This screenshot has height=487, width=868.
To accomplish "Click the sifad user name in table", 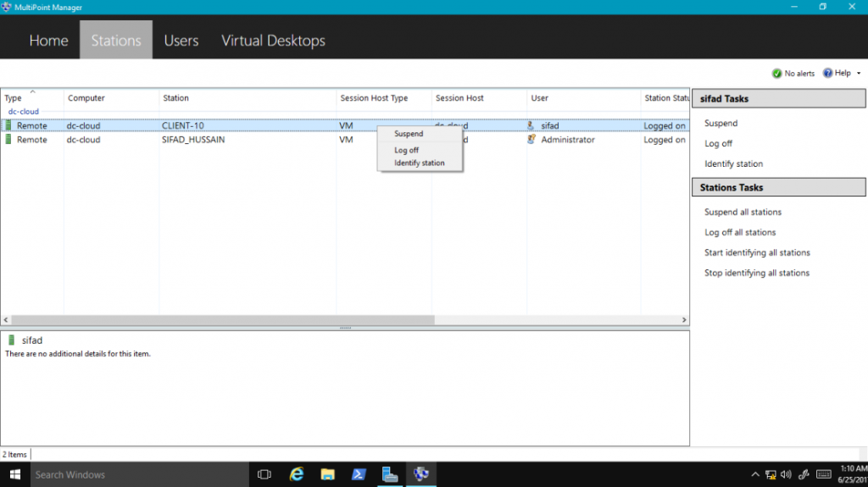I will (x=549, y=125).
